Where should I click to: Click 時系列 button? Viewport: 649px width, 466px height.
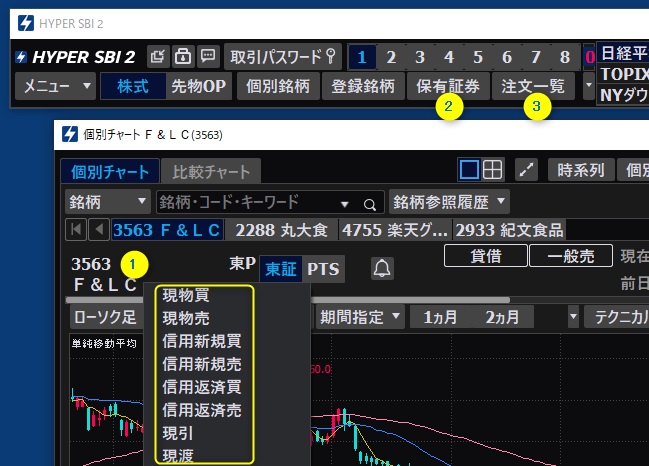point(581,170)
